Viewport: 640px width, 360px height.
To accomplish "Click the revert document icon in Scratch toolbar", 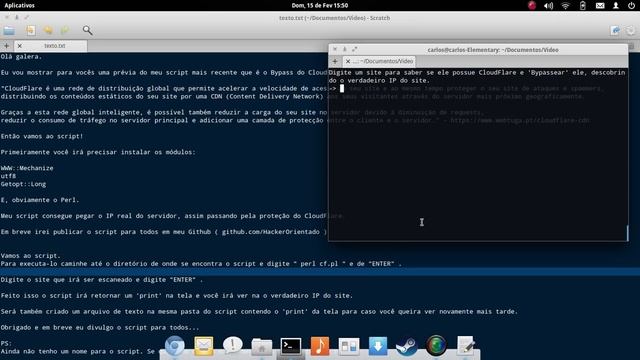I will (31, 30).
